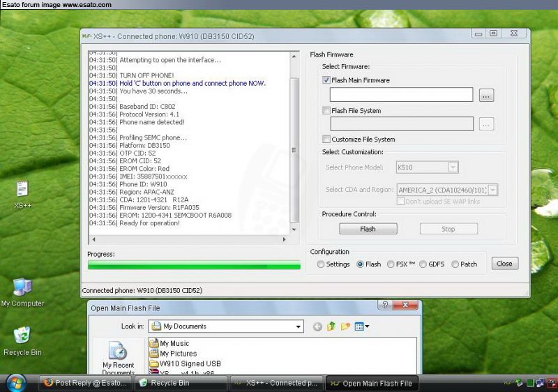Screen dimensions: 558x392
Task: Click log horizontal scroll left arrow
Action: pyautogui.click(x=93, y=239)
